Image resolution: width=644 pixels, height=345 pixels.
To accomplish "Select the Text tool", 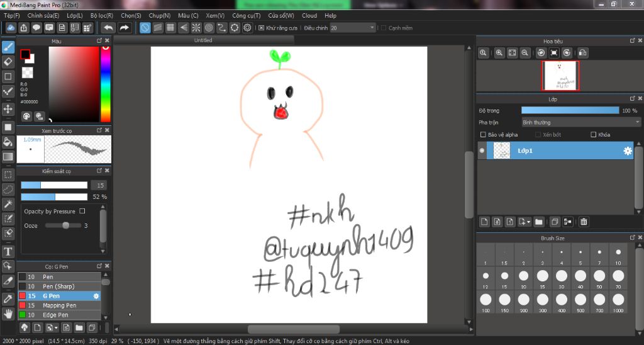I will click(8, 251).
